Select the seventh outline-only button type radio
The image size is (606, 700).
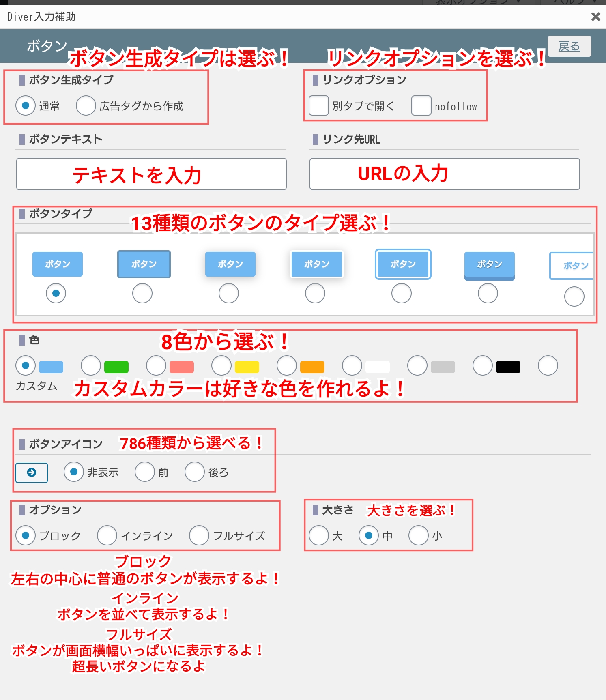point(574,296)
